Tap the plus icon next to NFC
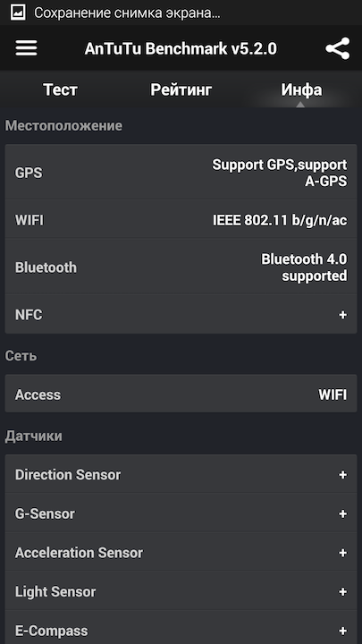Image resolution: width=362 pixels, height=644 pixels. (342, 315)
